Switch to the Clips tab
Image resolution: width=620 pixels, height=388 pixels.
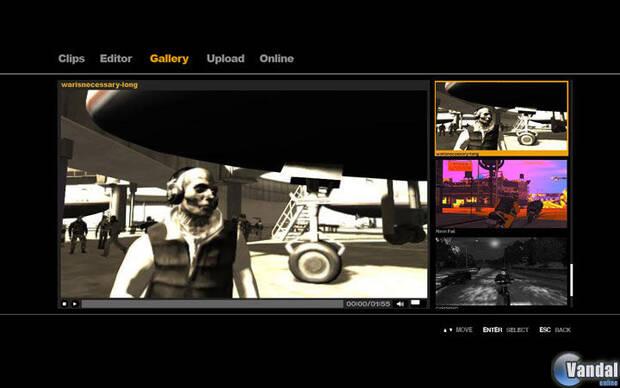72,59
